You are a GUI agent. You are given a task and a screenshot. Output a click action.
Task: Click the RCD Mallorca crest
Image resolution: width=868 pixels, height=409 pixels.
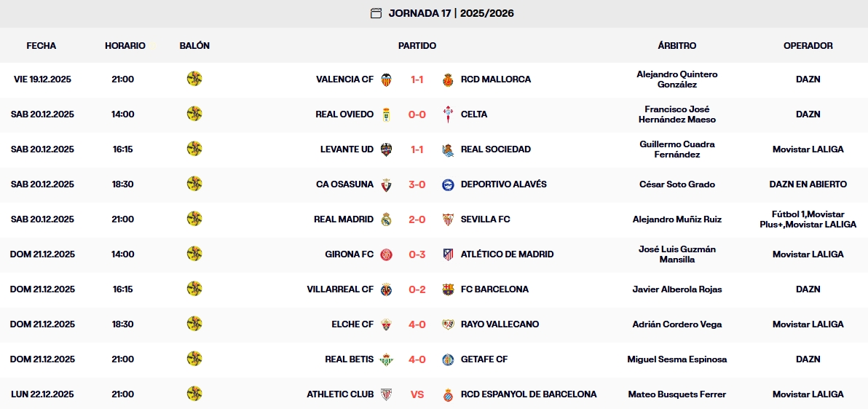[x=449, y=79]
